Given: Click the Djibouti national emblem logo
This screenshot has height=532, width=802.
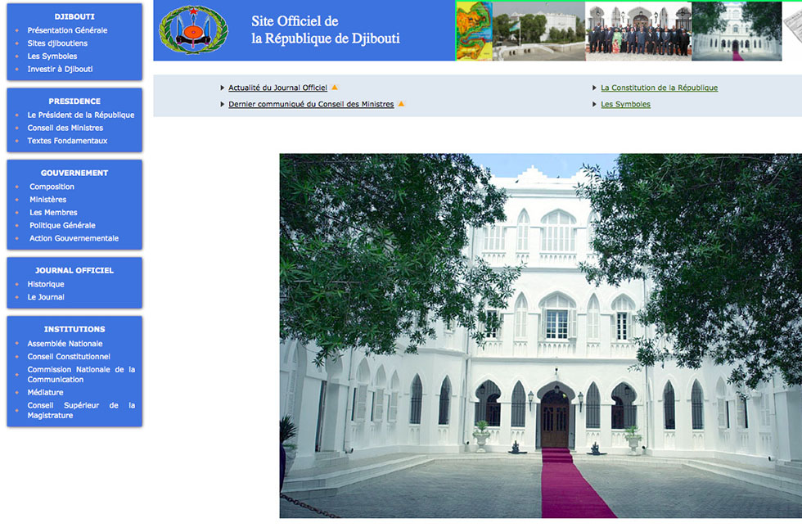Looking at the screenshot, I should 193,30.
